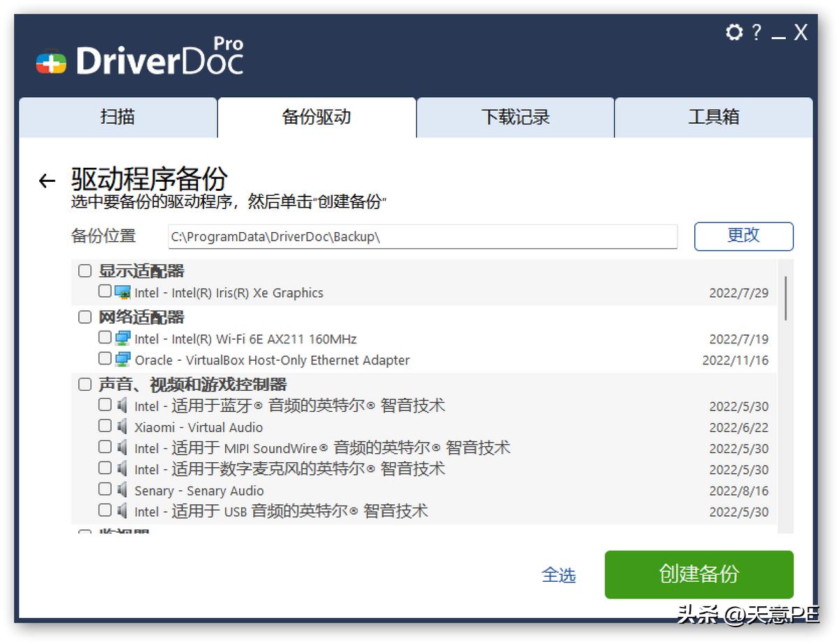Open the settings gear icon
The width and height of the screenshot is (839, 644).
[733, 32]
